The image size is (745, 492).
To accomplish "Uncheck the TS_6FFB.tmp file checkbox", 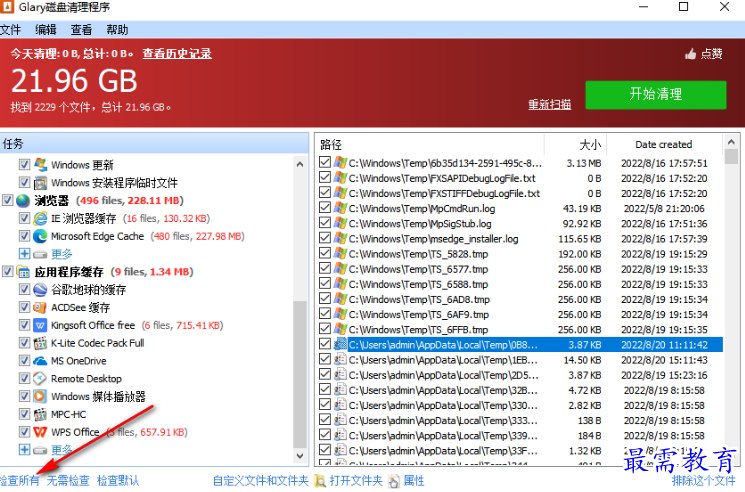I will [325, 329].
